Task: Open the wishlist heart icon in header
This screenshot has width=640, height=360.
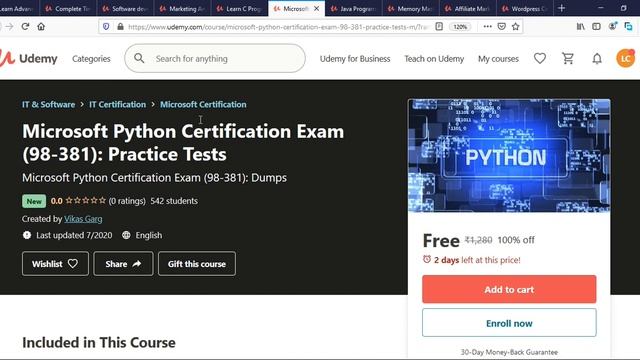Action: tap(540, 58)
